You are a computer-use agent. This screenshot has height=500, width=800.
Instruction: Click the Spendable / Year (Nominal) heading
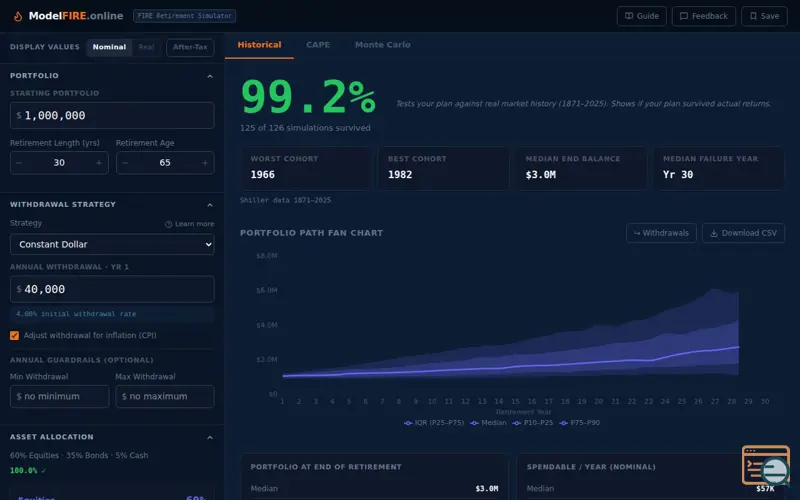[x=591, y=467]
